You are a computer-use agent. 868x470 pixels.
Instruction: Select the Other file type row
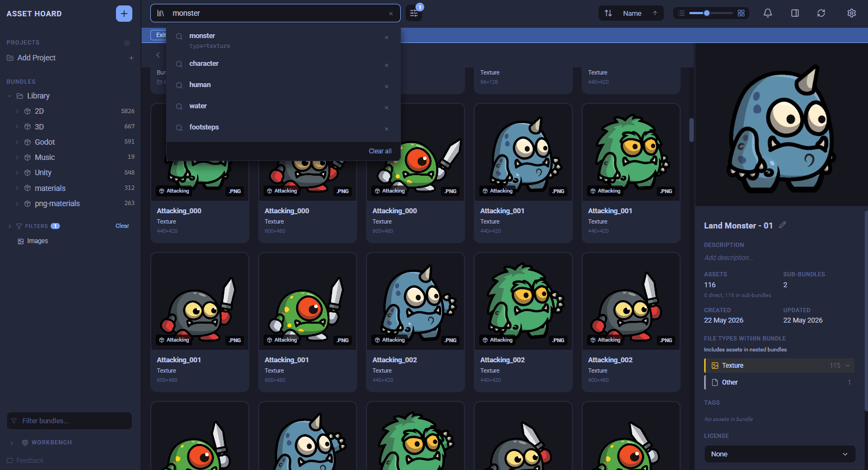point(779,382)
